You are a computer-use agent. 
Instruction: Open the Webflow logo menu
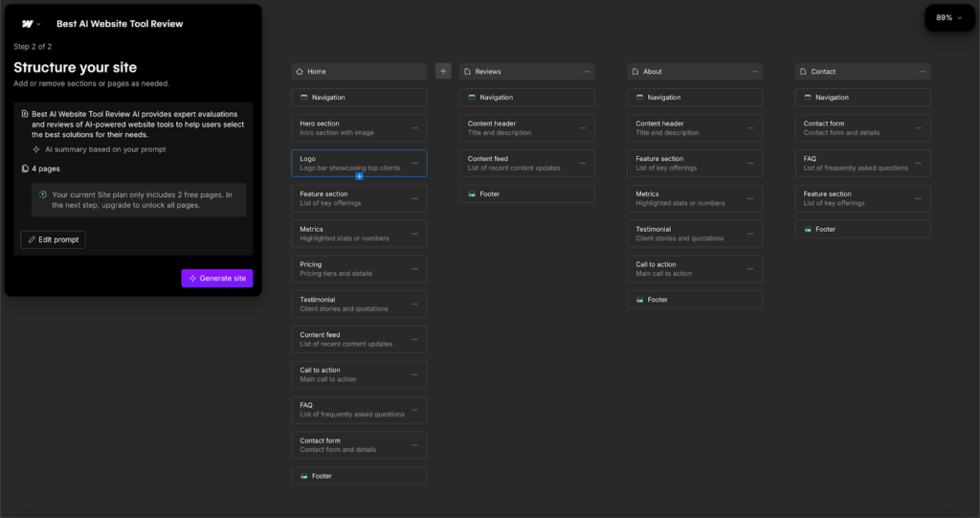pyautogui.click(x=32, y=24)
